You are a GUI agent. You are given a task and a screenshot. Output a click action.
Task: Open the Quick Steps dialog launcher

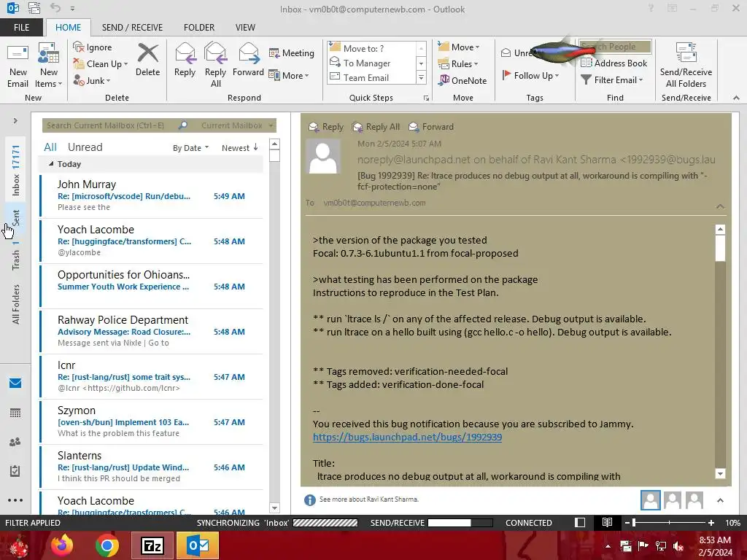coord(426,98)
